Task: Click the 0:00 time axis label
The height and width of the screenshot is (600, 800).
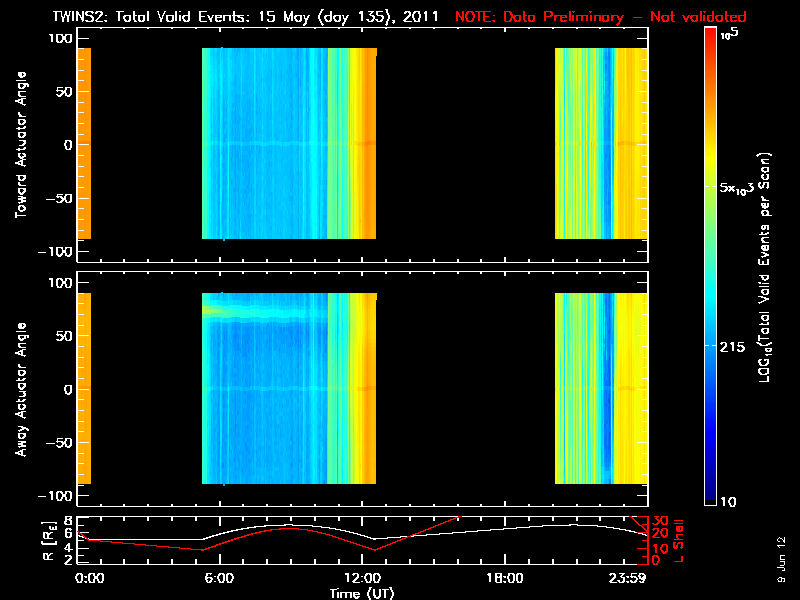Action: click(89, 578)
